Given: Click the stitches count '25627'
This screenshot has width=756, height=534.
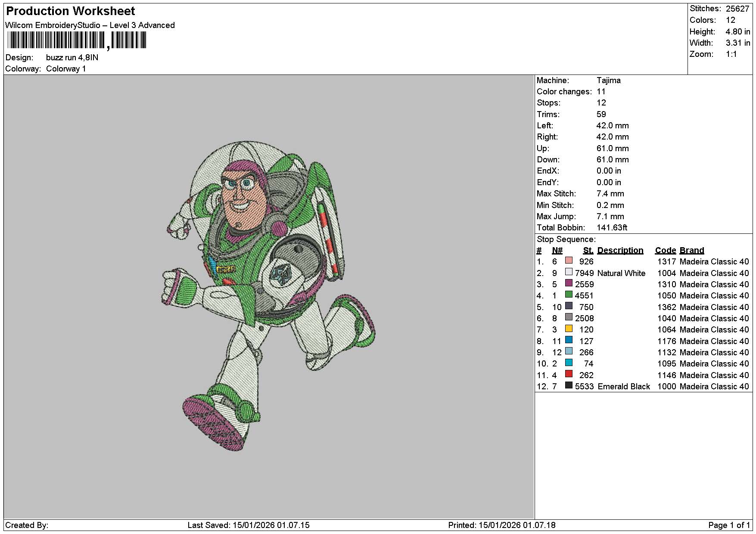Looking at the screenshot, I should pyautogui.click(x=737, y=9).
